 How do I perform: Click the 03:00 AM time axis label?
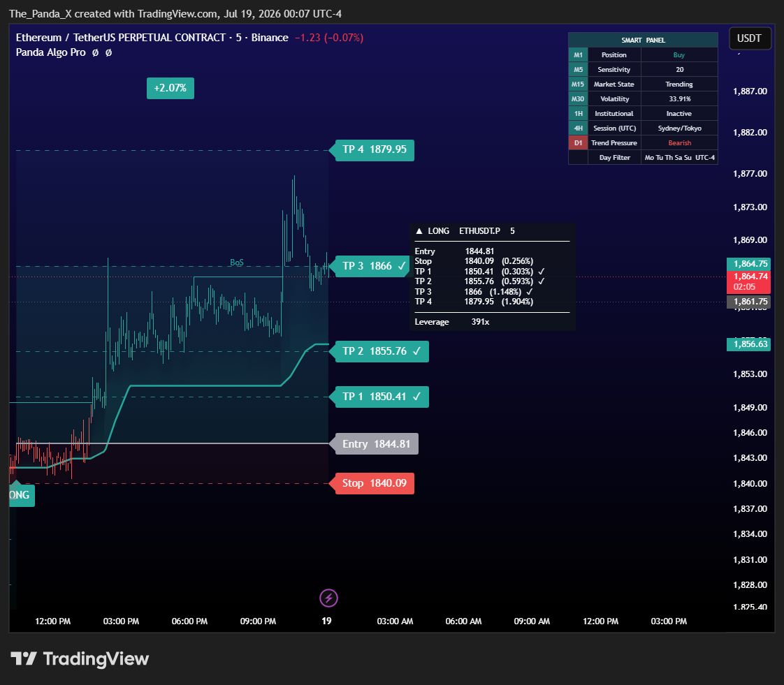coord(395,621)
